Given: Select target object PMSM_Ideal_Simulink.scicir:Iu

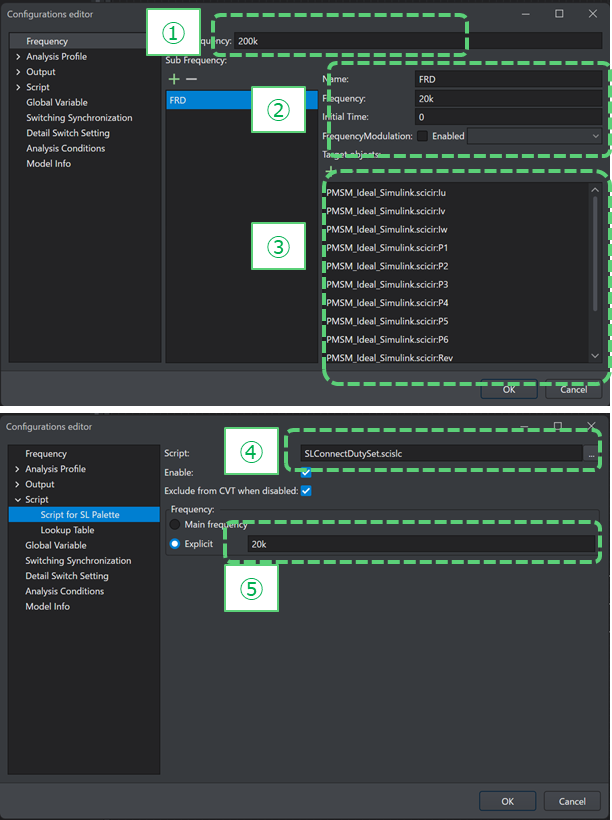Looking at the screenshot, I should [386, 193].
